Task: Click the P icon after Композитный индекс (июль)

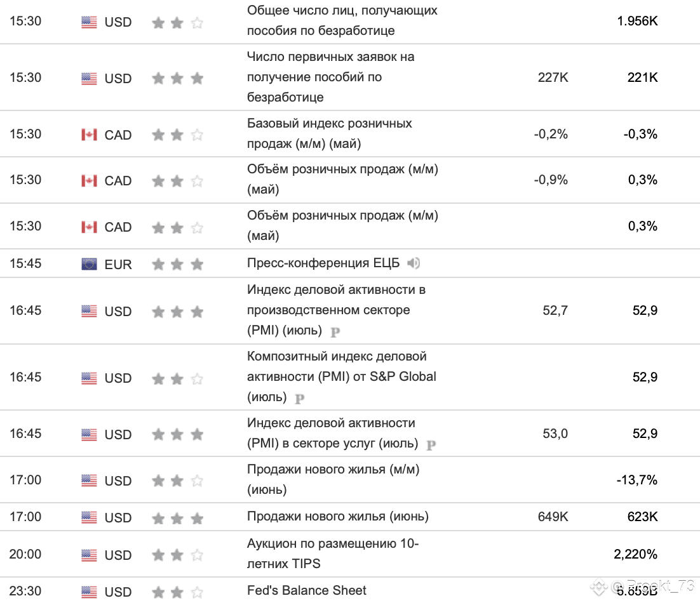Action: [300, 398]
